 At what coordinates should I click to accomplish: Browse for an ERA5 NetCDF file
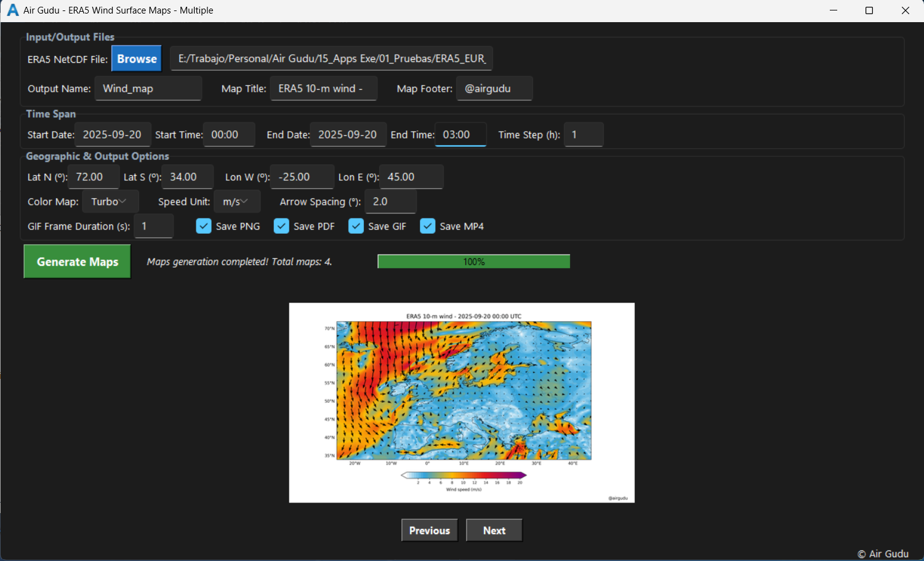pos(137,59)
